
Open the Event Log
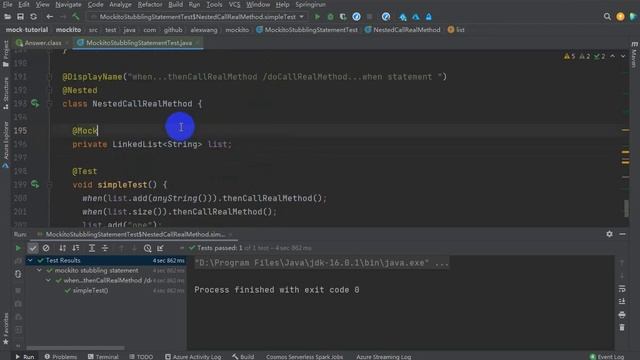(607, 357)
